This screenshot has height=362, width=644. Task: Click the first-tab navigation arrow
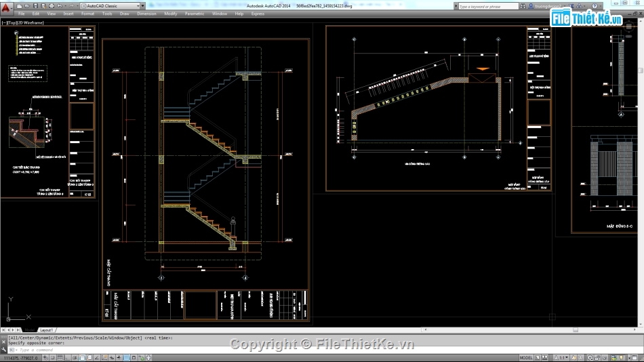click(x=3, y=330)
